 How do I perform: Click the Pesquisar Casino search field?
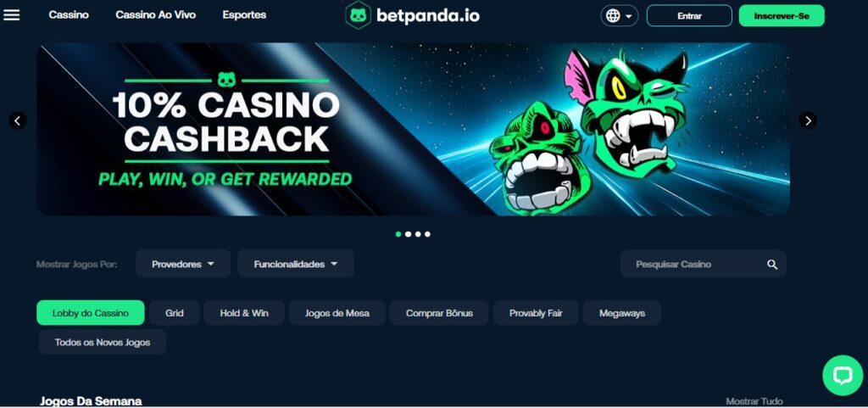click(703, 264)
